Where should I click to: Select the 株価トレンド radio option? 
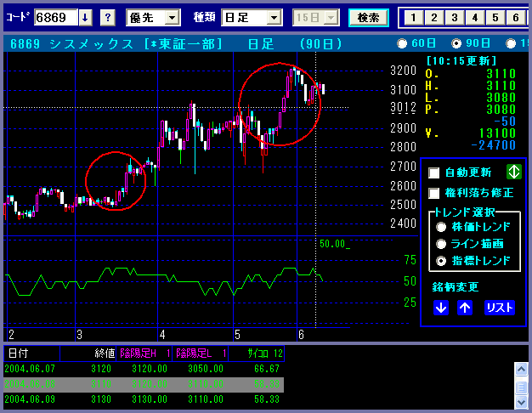(440, 227)
